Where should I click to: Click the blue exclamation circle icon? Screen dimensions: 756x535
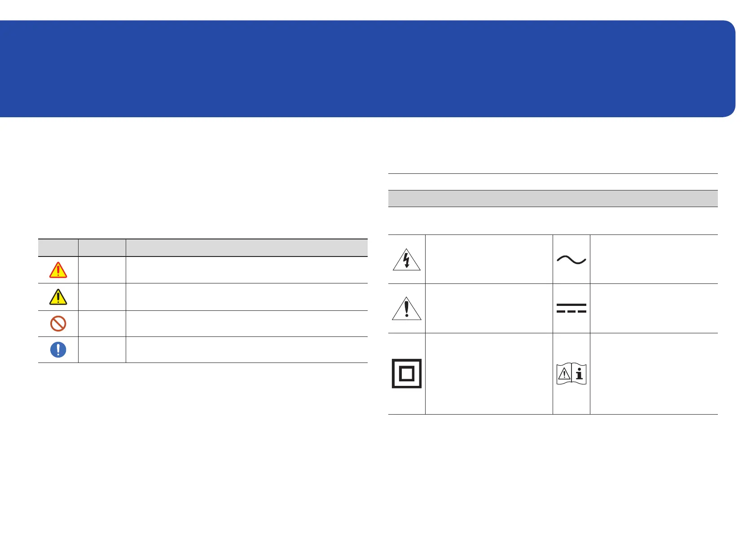coord(58,350)
